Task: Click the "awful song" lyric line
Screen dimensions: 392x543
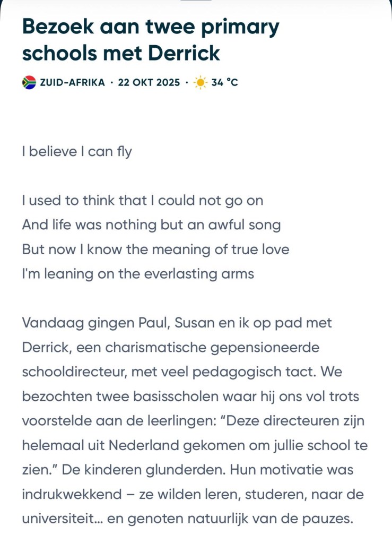Action: point(151,225)
